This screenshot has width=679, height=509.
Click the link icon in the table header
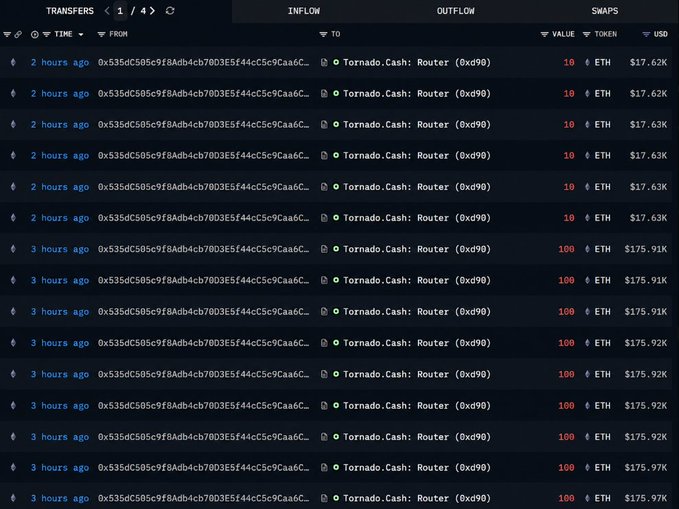(18, 34)
